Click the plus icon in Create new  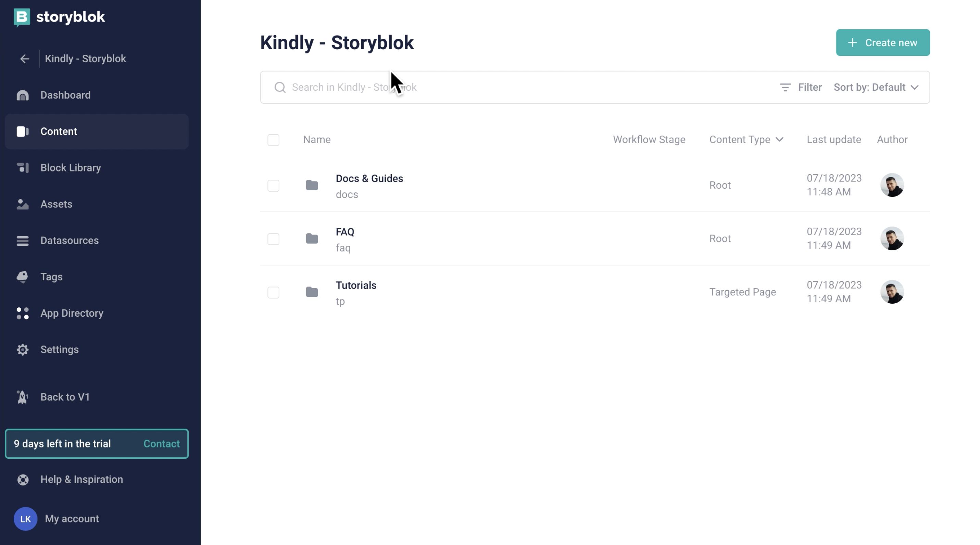click(x=853, y=42)
